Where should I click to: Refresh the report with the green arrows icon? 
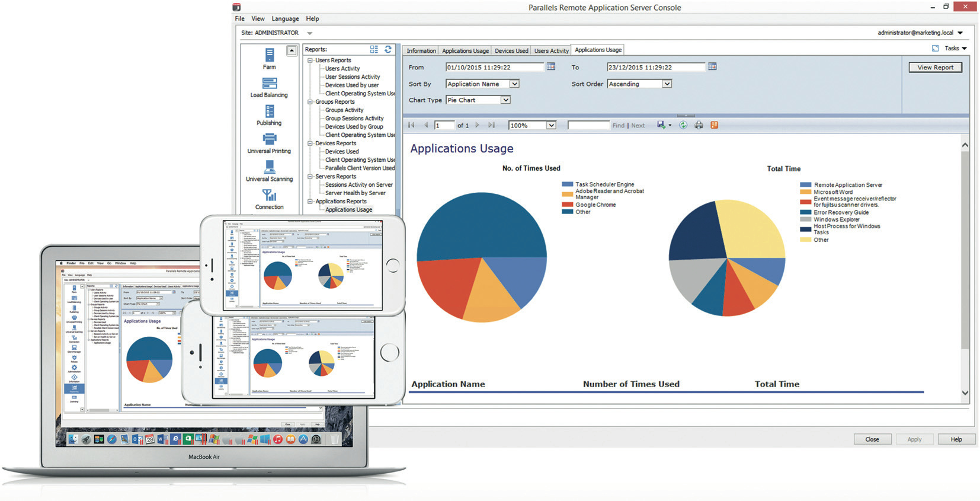click(683, 125)
